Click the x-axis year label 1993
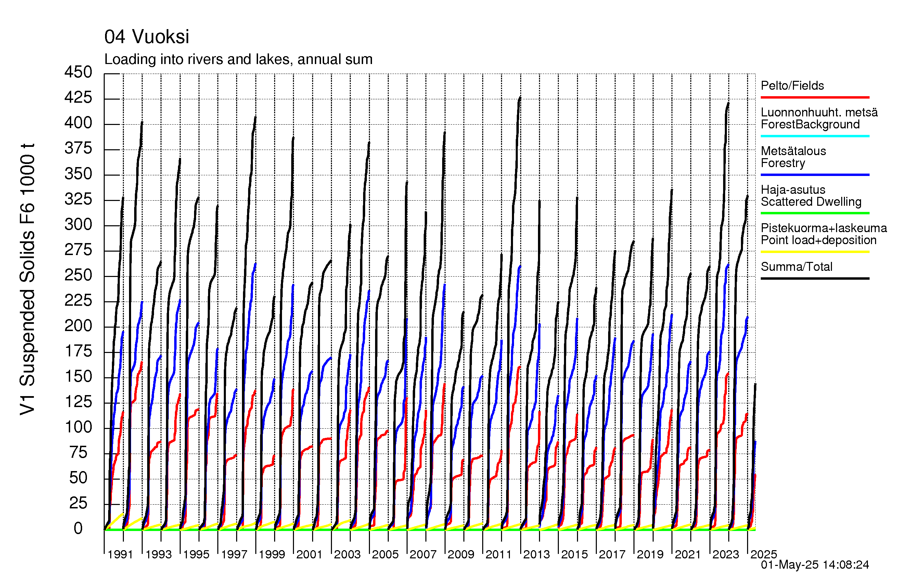924x582 pixels. [158, 554]
